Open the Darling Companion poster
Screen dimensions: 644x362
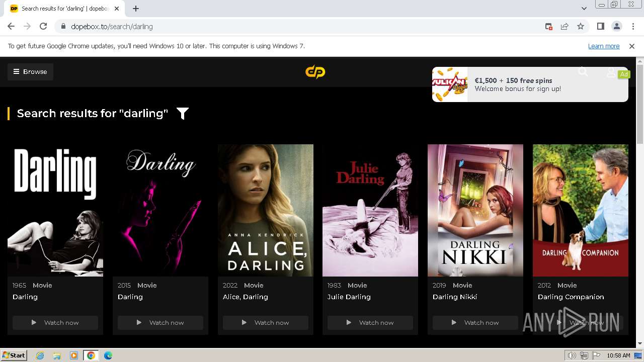click(x=581, y=210)
